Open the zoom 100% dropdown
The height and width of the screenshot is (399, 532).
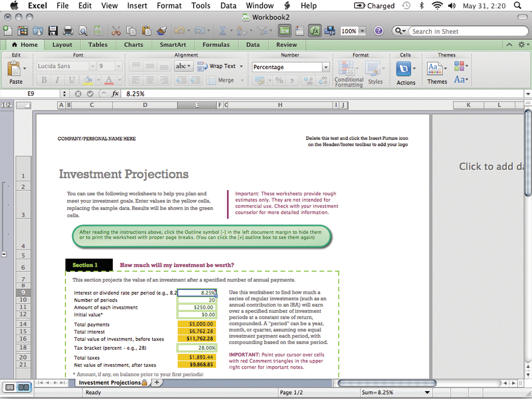coord(362,31)
